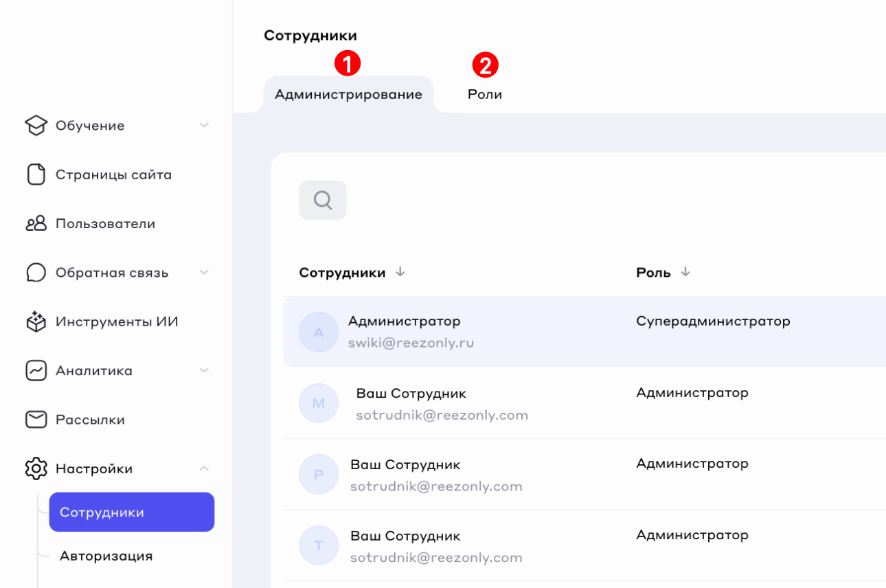Sort the table by Роль column arrow
The width and height of the screenshot is (886, 588).
click(685, 272)
